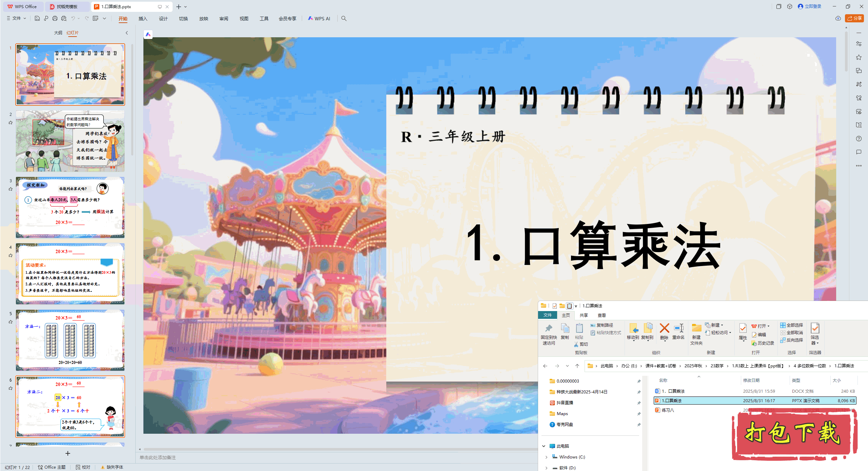The height and width of the screenshot is (471, 868).
Task: Expand the Windows (C:) tree node
Action: click(x=546, y=457)
